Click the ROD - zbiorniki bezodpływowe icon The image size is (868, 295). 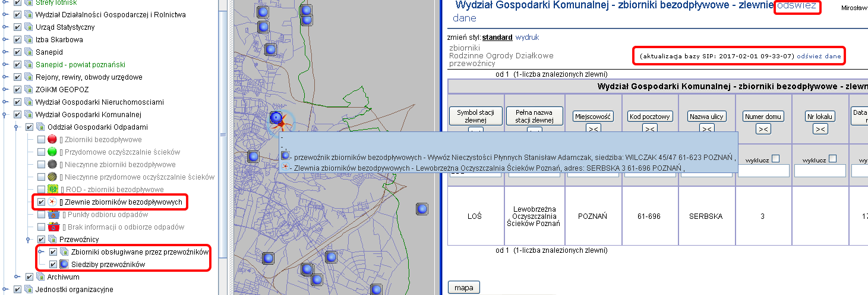point(52,190)
